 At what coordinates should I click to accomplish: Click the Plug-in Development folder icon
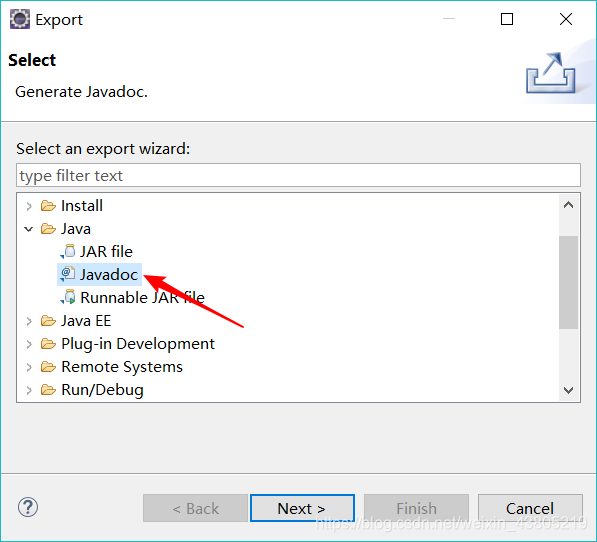[48, 344]
